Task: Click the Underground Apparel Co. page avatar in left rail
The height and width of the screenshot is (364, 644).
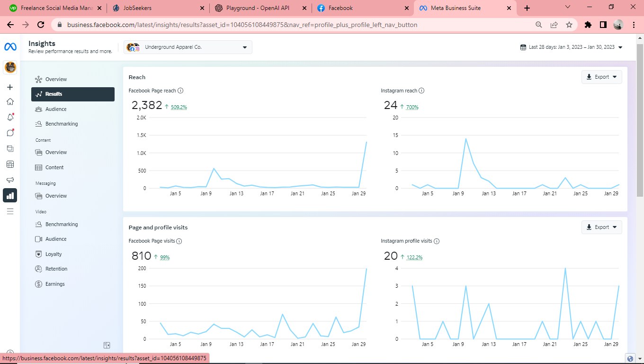Action: coord(10,67)
